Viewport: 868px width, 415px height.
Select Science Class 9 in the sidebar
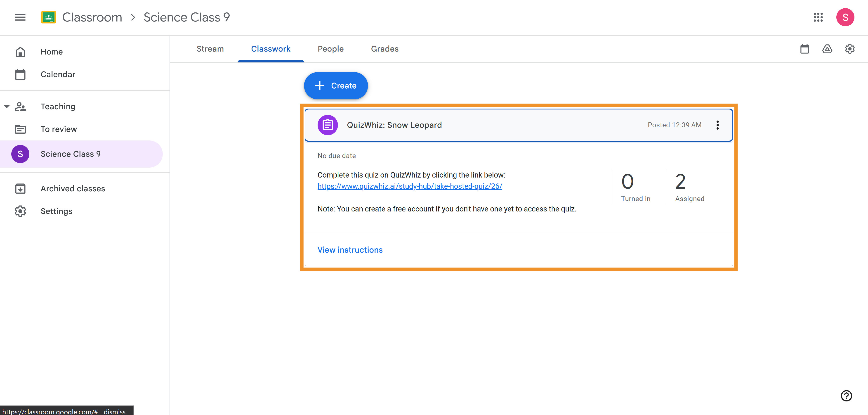(82, 154)
